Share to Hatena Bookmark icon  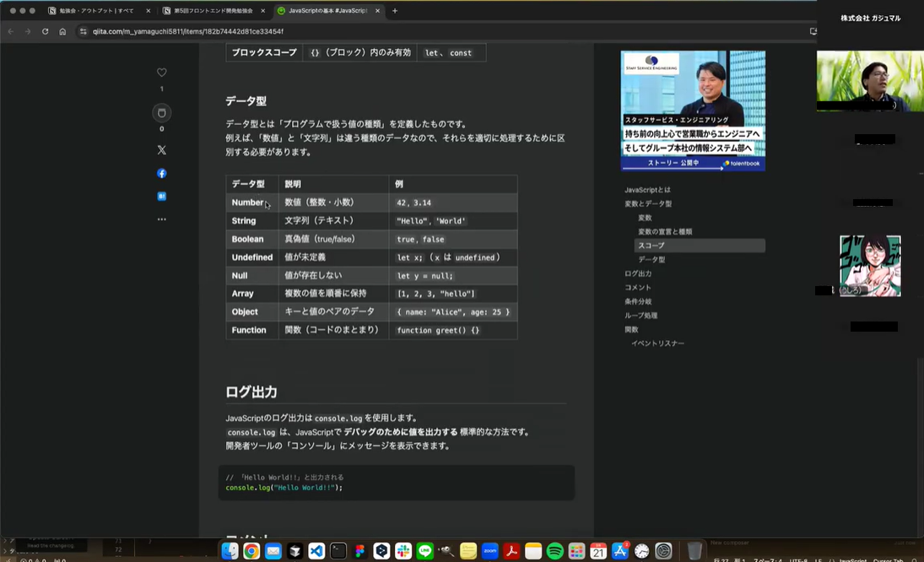[x=161, y=196]
